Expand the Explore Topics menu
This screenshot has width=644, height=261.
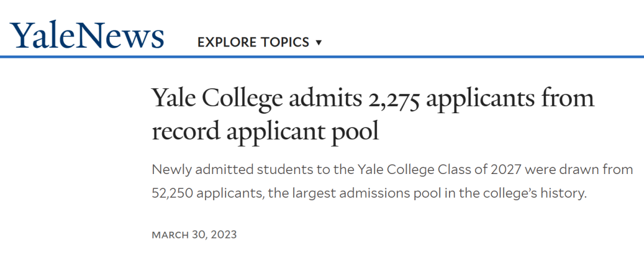pos(259,42)
